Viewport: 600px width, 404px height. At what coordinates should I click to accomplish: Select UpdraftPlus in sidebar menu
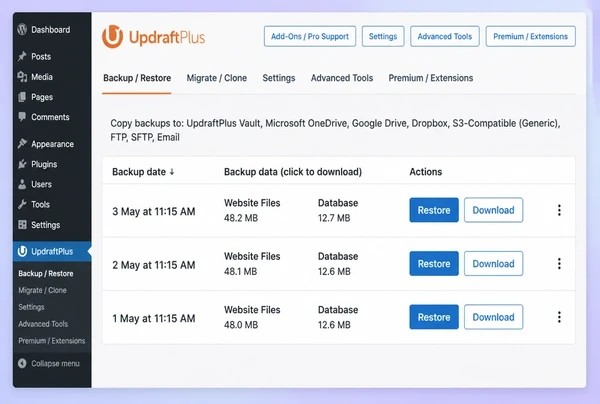[x=52, y=251]
